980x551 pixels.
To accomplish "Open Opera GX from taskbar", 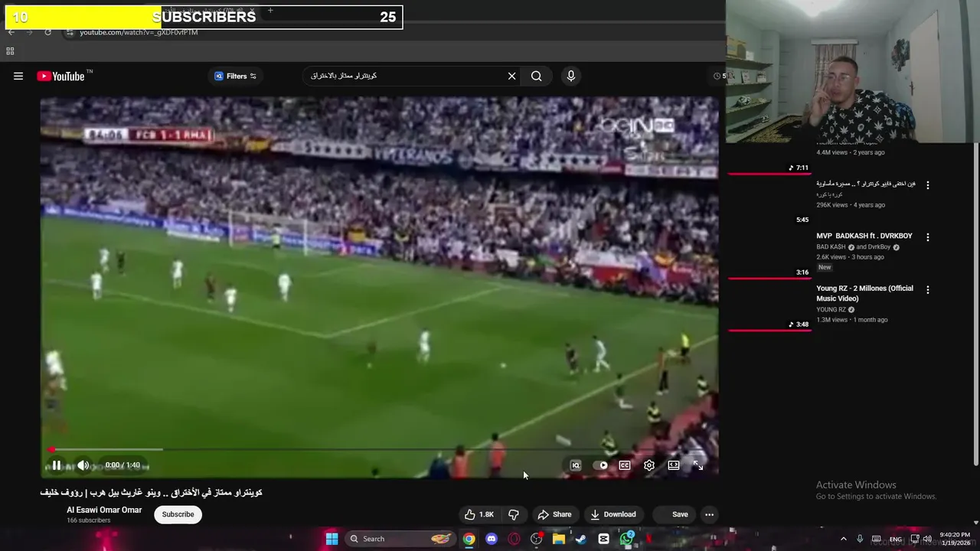I will pos(514,539).
